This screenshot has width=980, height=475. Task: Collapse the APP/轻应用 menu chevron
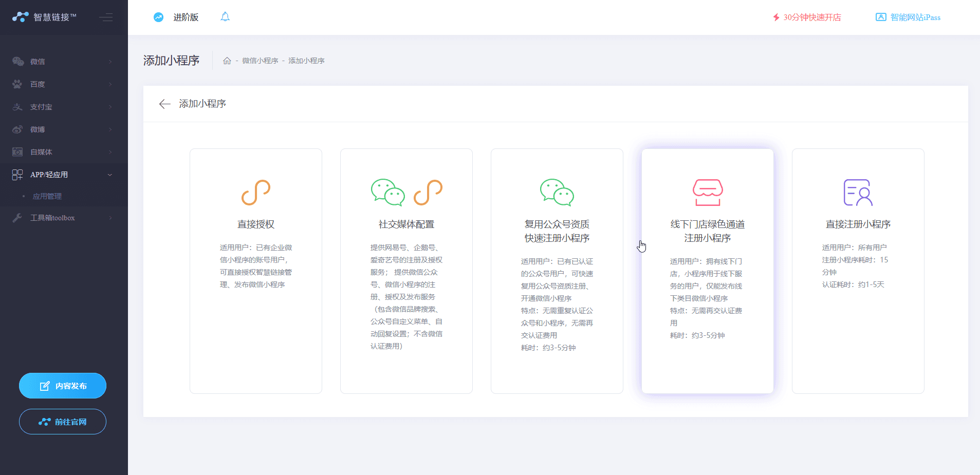[110, 175]
